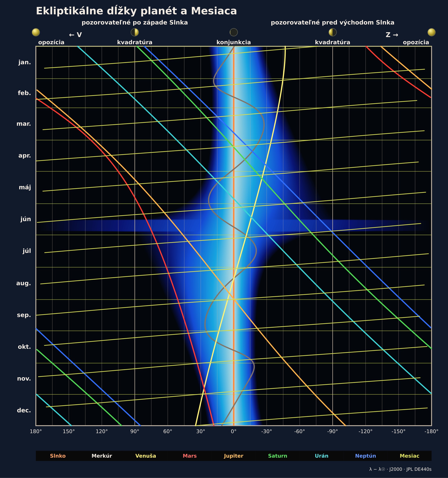Viewport: 448px width, 478px height.
Task: Click the 'nov.' month label
Action: (x=24, y=379)
